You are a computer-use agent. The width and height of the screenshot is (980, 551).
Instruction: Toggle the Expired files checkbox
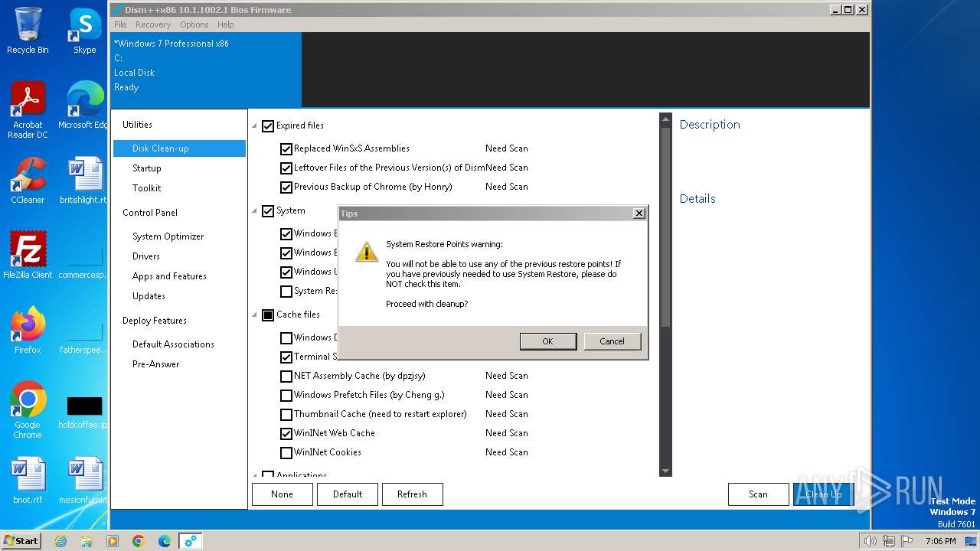(268, 126)
